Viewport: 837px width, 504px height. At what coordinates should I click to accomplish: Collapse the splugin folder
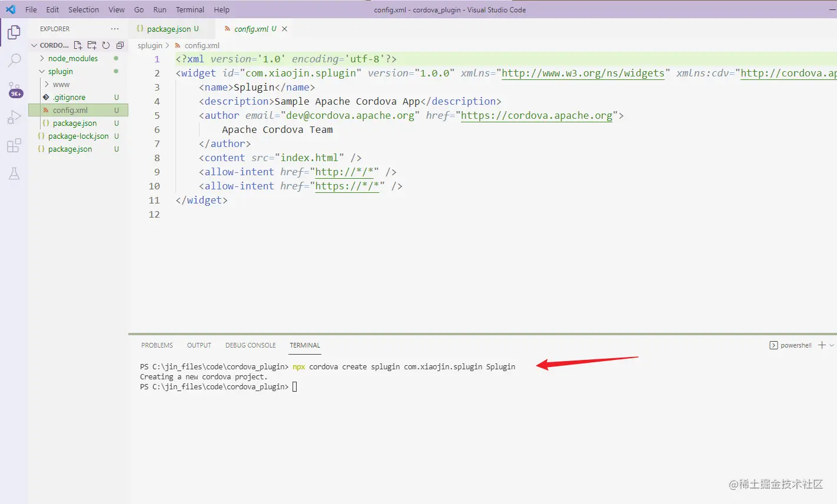60,71
